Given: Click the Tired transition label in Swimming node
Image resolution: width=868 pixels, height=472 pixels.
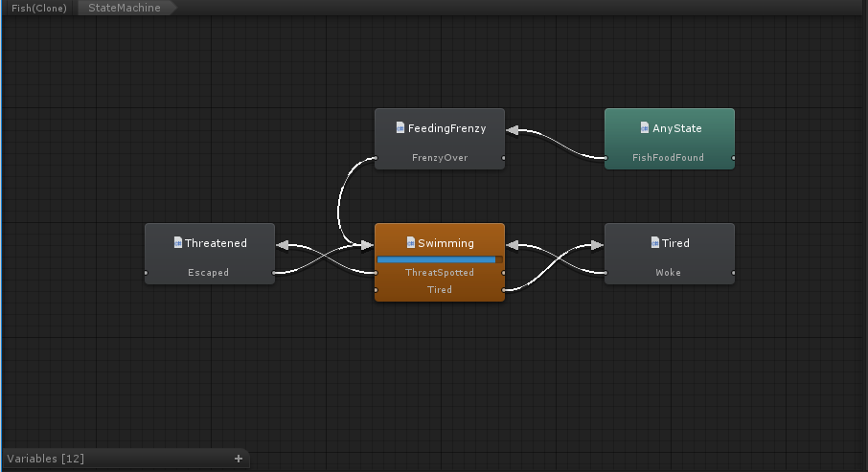Looking at the screenshot, I should 440,290.
